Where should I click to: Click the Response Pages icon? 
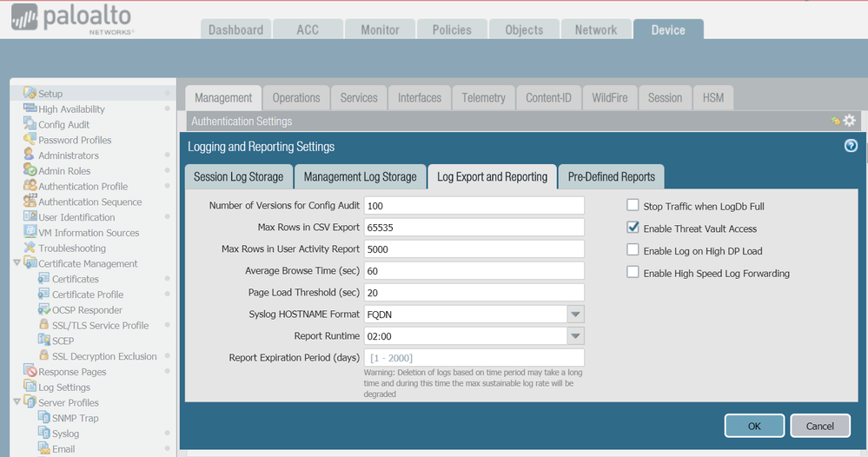click(30, 372)
